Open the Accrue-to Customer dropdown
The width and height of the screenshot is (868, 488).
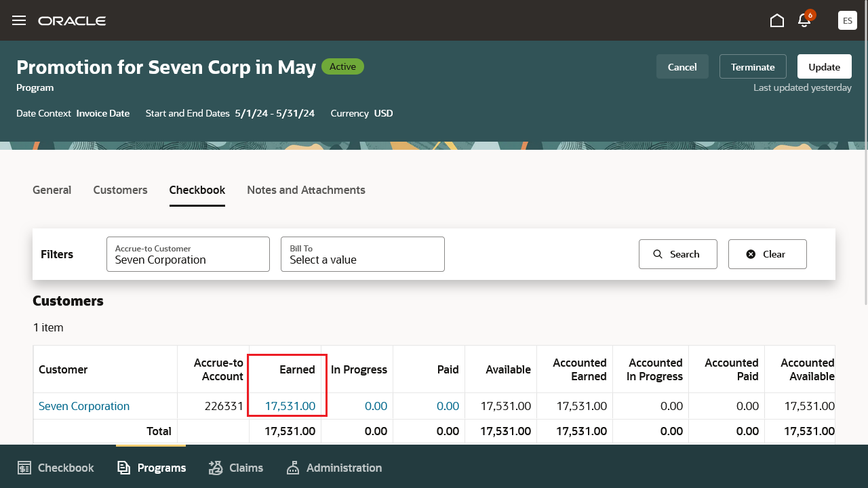188,254
